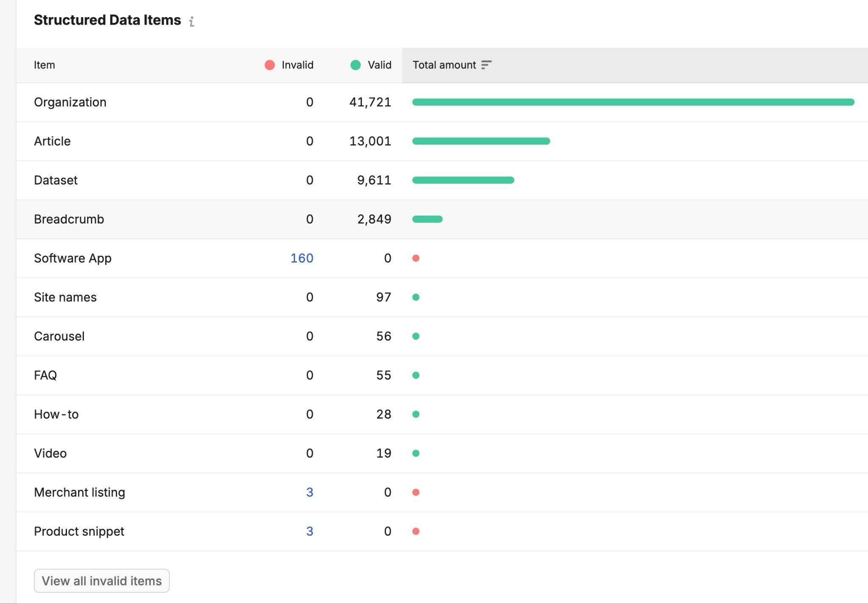Select the Site names item name
Image resolution: width=868 pixels, height=604 pixels.
click(x=65, y=297)
